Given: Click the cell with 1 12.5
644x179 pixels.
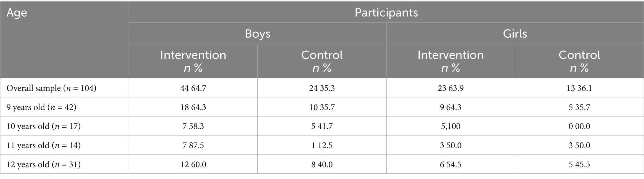Looking at the screenshot, I should 322,145.
